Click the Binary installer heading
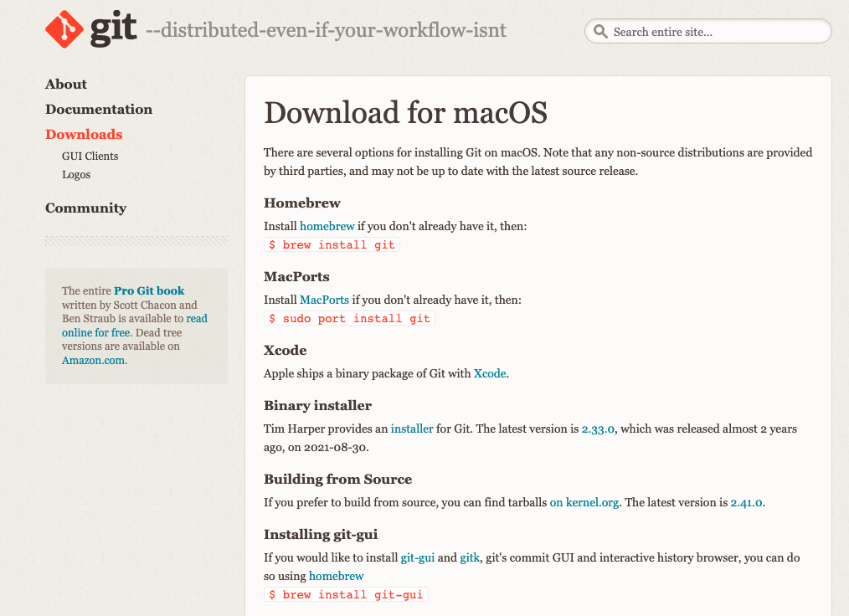Image resolution: width=849 pixels, height=616 pixels. pos(318,405)
